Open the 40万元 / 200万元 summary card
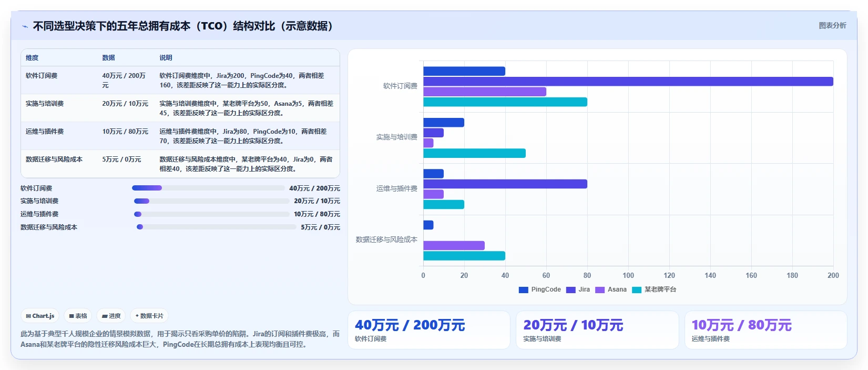Viewport: 868px width, 370px height. point(429,330)
